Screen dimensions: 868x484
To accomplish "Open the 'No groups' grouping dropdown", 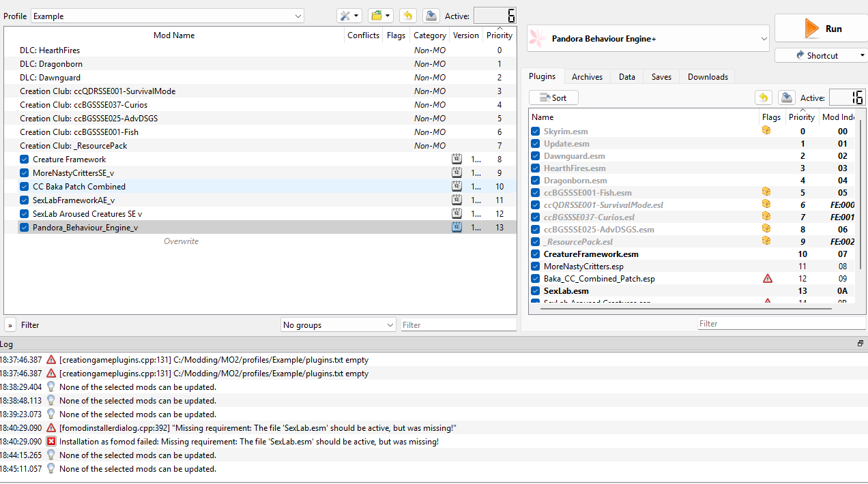I will point(338,324).
